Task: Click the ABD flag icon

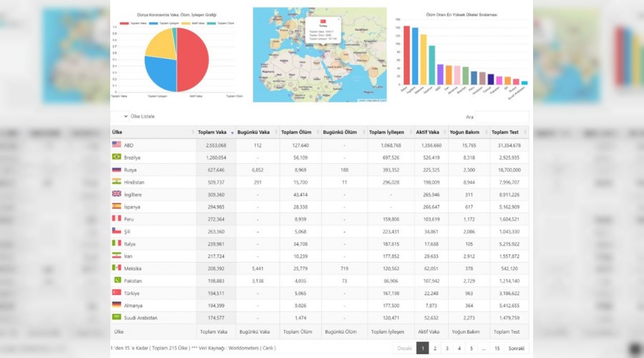Action: pyautogui.click(x=117, y=144)
